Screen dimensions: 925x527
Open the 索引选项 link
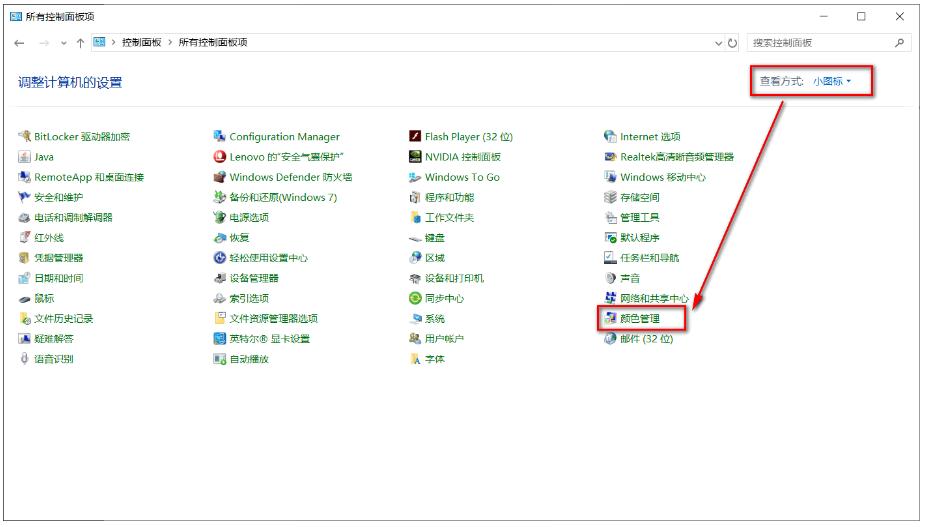click(x=249, y=299)
